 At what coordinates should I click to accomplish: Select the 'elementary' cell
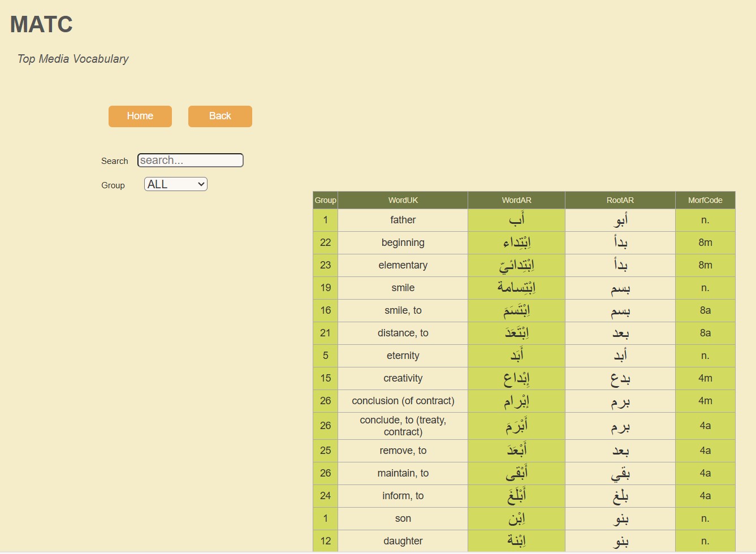click(403, 265)
